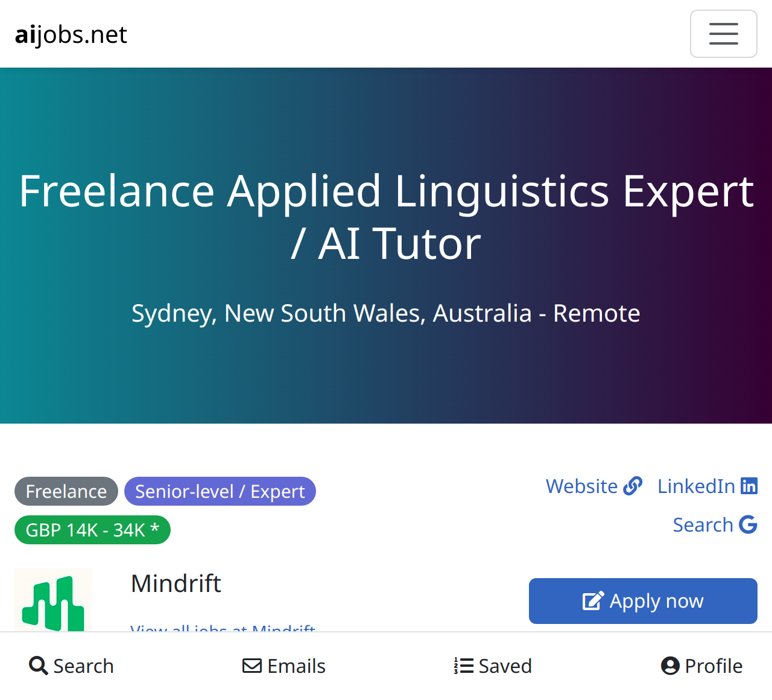Click the Apply now button
772x700 pixels.
(643, 601)
